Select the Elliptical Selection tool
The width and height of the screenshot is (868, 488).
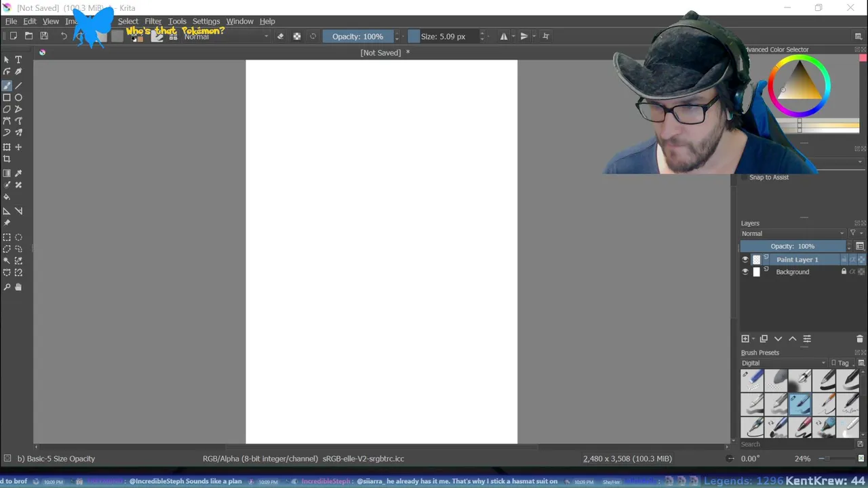[x=18, y=237]
